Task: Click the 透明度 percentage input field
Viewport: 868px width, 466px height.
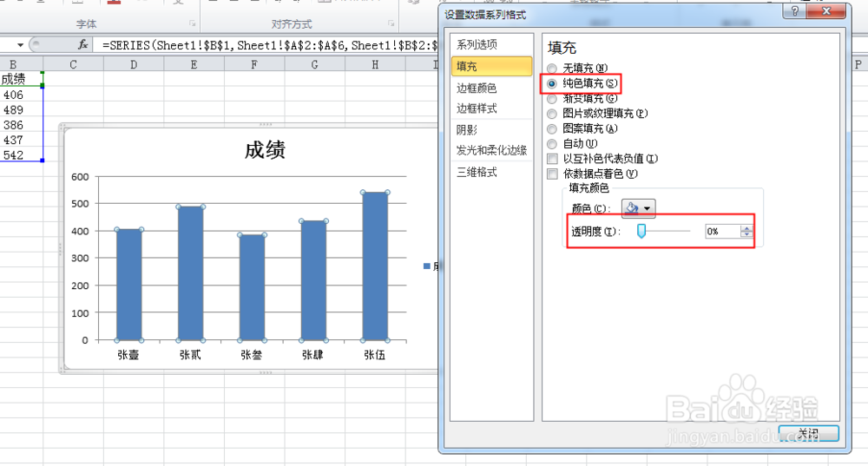Action: (x=722, y=232)
